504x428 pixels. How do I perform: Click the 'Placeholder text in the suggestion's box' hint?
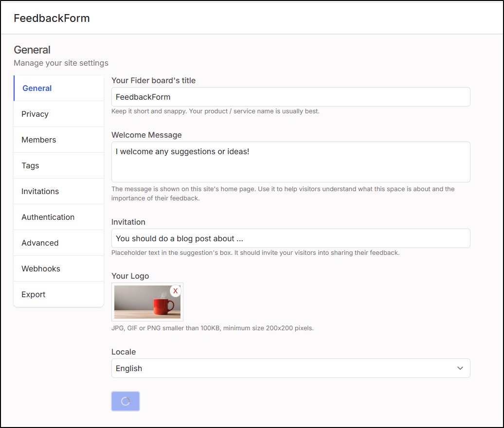click(x=255, y=252)
